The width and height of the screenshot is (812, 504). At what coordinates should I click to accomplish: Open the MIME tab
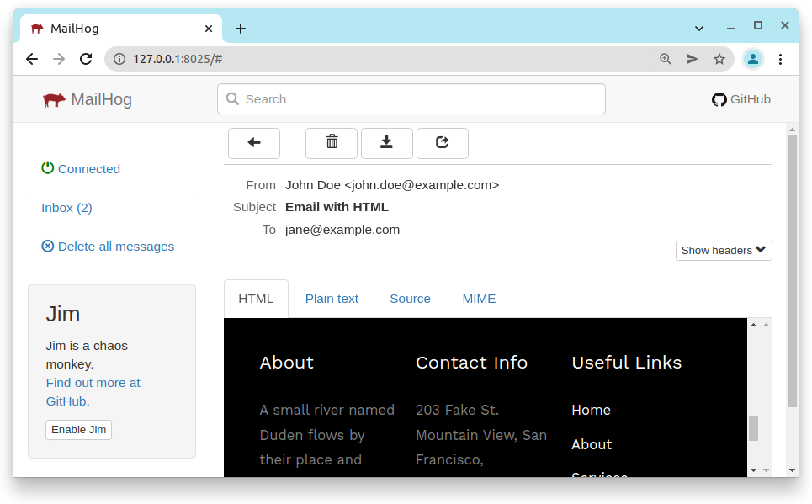[479, 299]
